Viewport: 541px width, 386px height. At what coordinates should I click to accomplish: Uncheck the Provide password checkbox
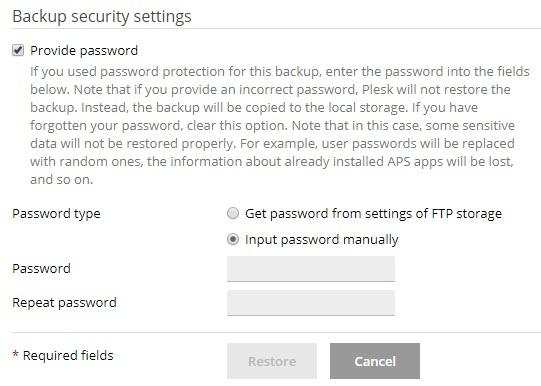18,50
